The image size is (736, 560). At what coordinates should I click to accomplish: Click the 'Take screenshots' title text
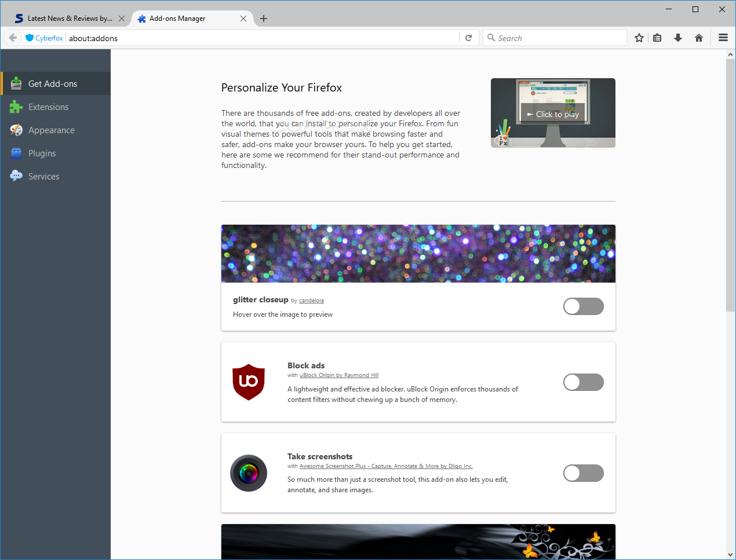point(320,456)
